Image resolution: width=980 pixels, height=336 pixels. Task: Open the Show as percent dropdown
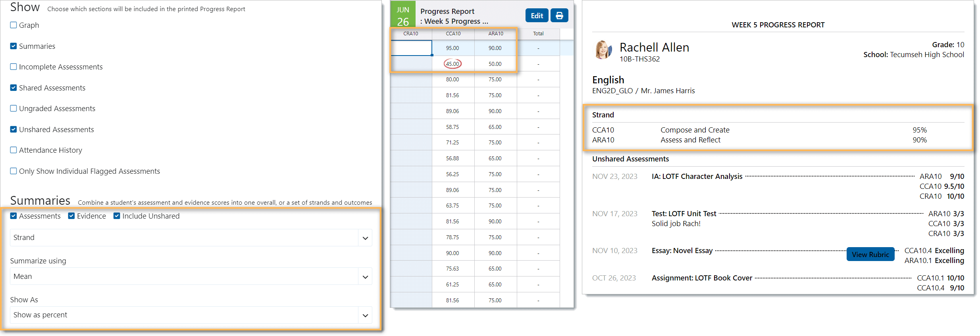click(191, 315)
